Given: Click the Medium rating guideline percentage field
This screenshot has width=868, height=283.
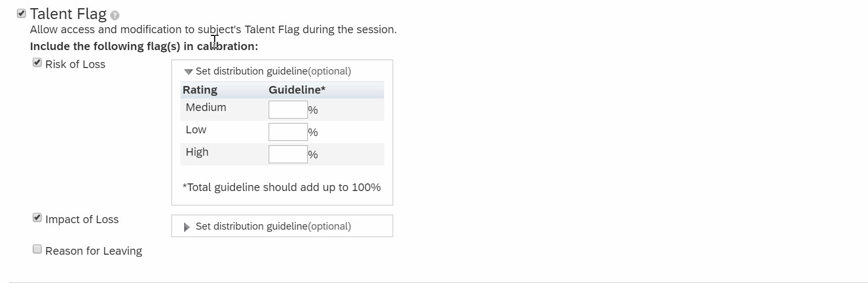Looking at the screenshot, I should click(288, 109).
